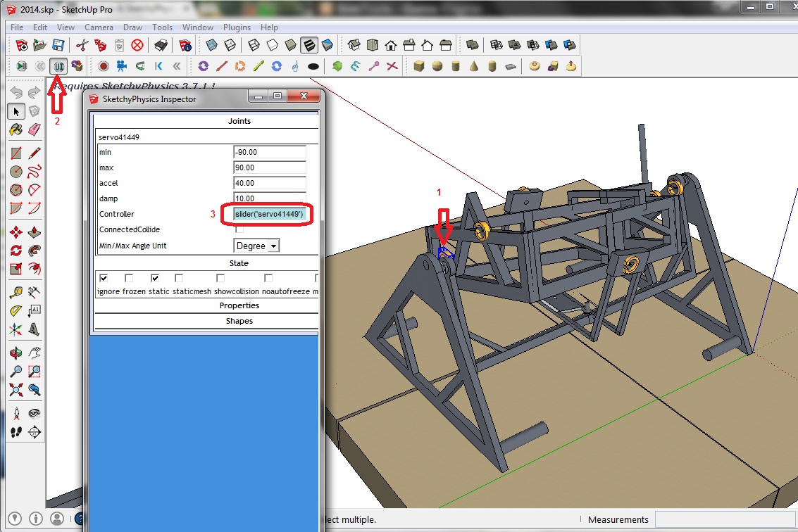Click the max value field
The width and height of the screenshot is (798, 532).
tap(270, 168)
